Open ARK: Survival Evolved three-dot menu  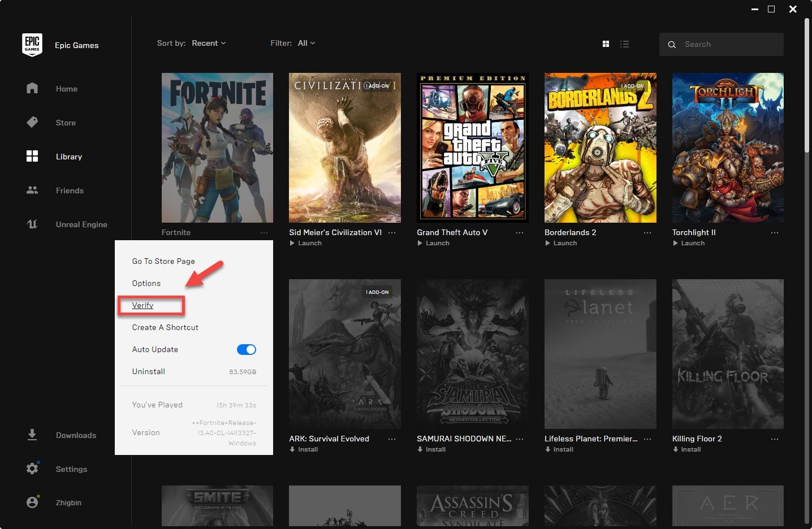392,439
